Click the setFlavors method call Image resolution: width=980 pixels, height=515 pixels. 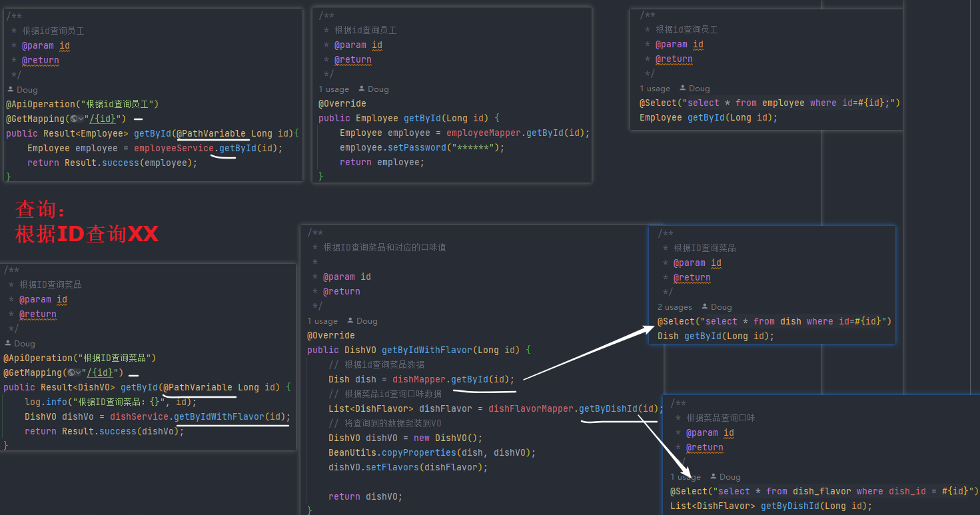point(392,467)
